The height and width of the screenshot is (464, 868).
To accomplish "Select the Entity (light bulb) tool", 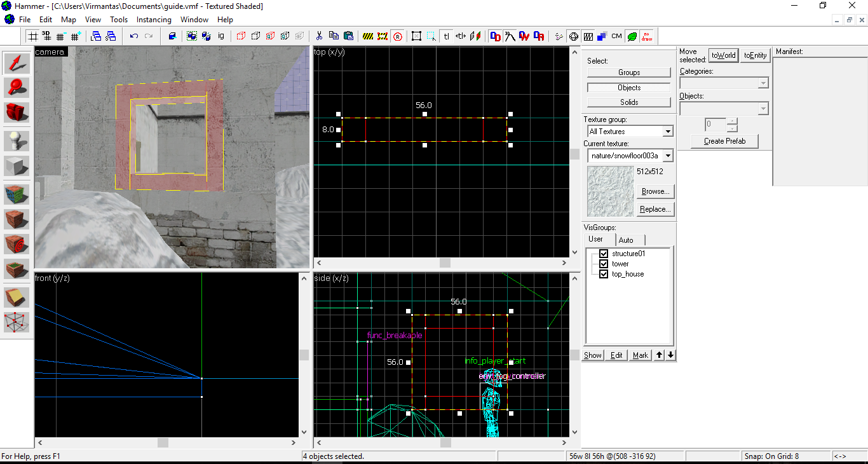I will pos(17,141).
